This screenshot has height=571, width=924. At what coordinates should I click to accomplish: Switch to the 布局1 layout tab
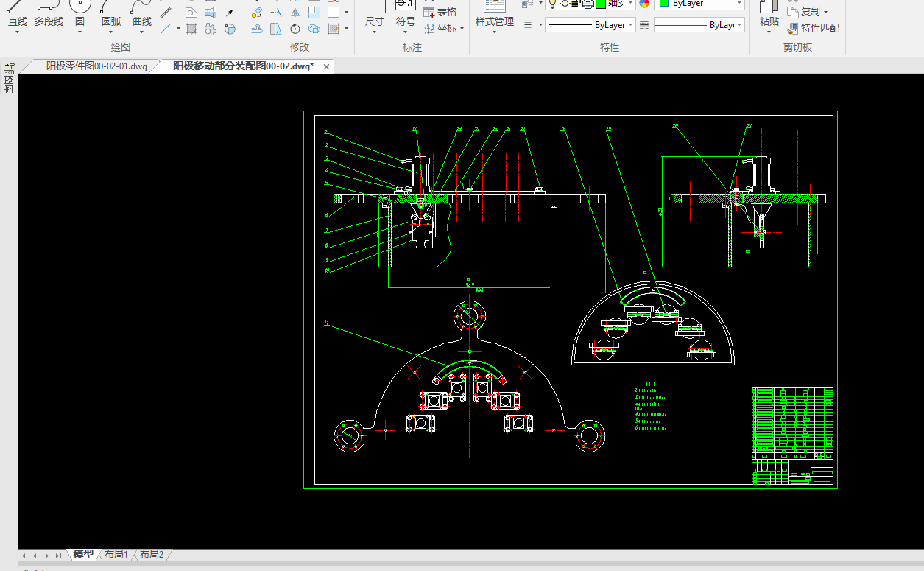click(116, 554)
